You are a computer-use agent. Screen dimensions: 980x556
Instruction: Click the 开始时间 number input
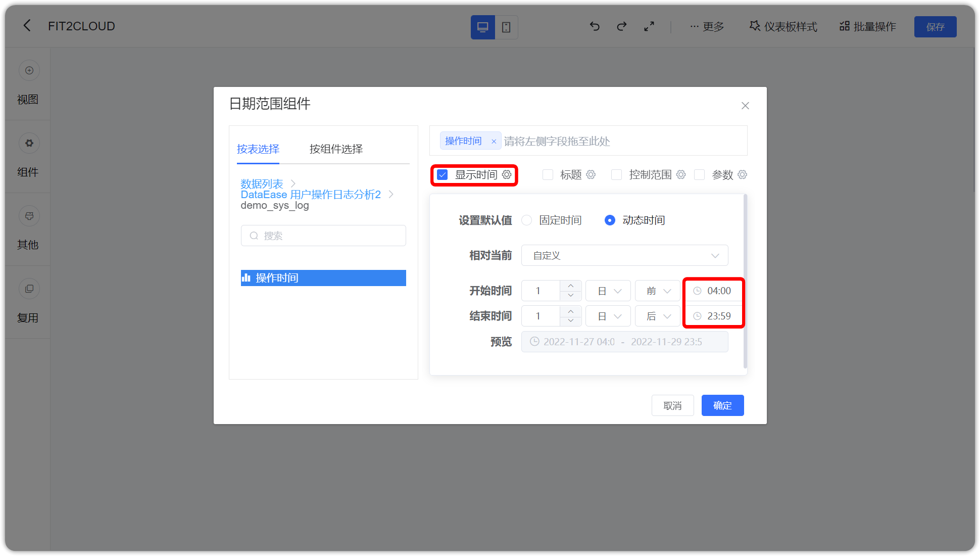[x=541, y=291]
